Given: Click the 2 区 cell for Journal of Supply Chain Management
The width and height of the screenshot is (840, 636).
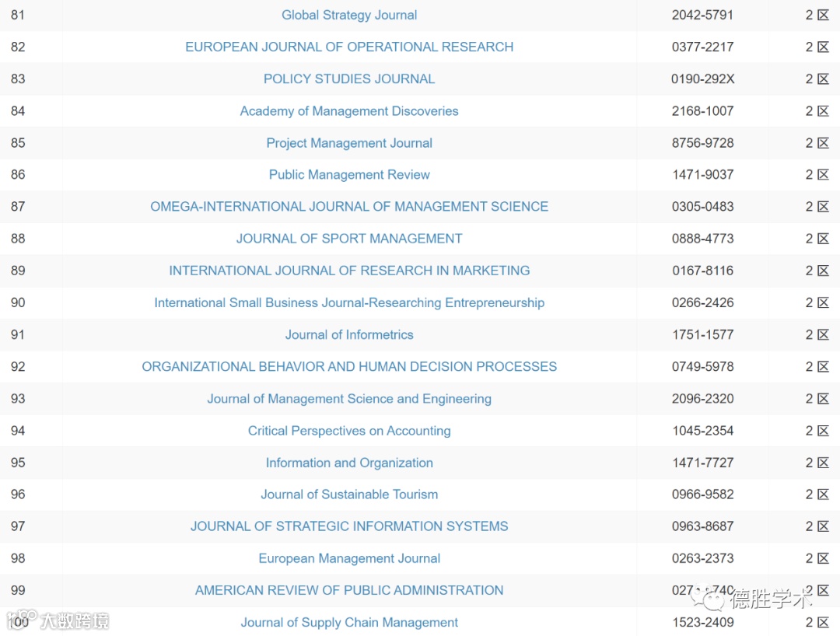Looking at the screenshot, I should tap(817, 622).
